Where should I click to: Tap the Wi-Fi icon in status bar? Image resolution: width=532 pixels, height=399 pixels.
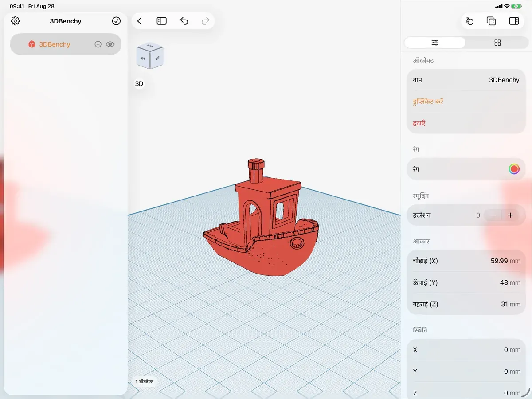[507, 6]
